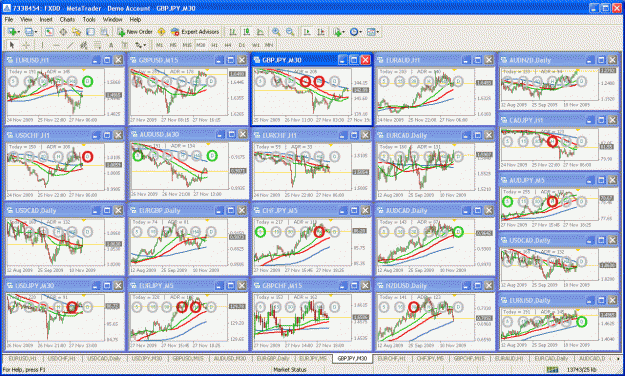Screen dimensions: 625x376
Task: Click the New Order button
Action: pos(135,32)
